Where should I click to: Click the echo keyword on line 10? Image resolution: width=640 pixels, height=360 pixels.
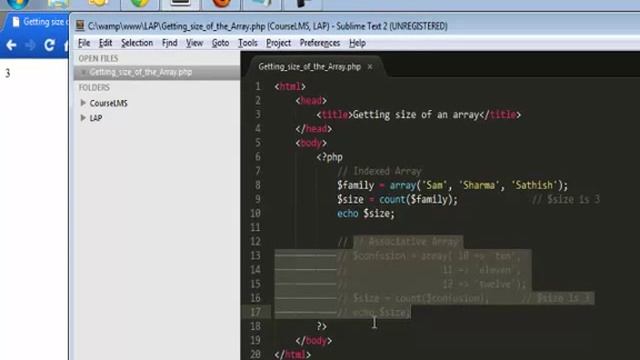pyautogui.click(x=348, y=213)
